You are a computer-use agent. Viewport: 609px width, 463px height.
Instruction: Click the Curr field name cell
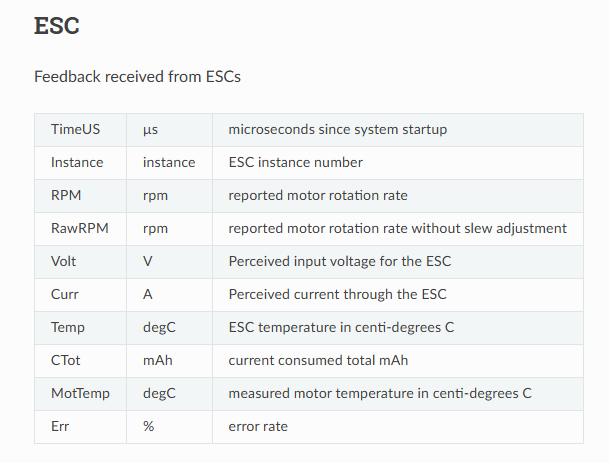(x=80, y=295)
